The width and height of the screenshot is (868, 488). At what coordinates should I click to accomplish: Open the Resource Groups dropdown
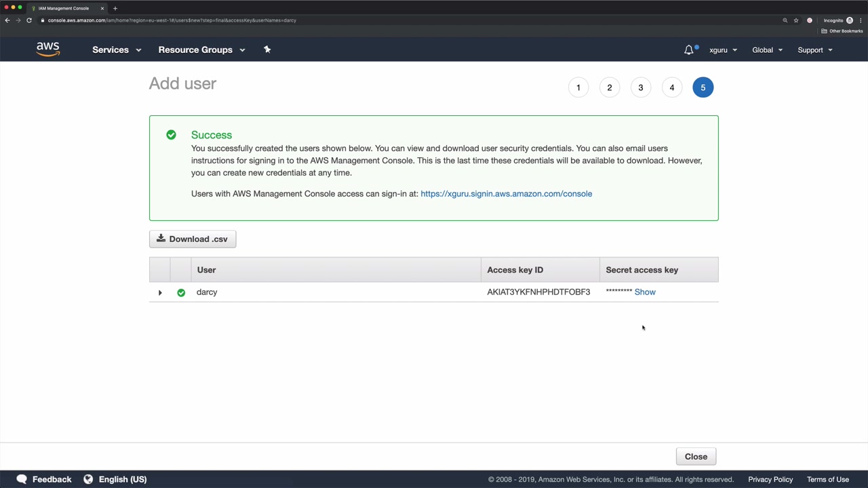click(201, 49)
